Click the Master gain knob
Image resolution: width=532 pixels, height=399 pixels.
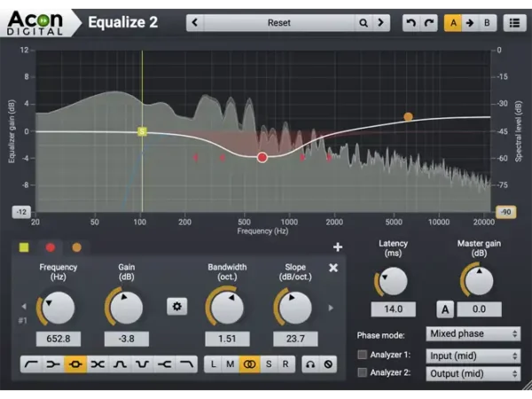(x=479, y=281)
